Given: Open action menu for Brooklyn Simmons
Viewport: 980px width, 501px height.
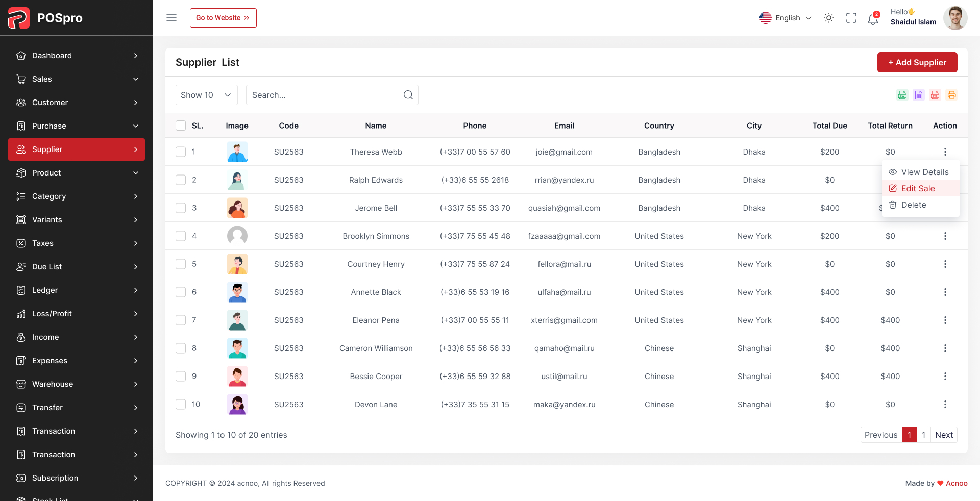Looking at the screenshot, I should pyautogui.click(x=945, y=236).
